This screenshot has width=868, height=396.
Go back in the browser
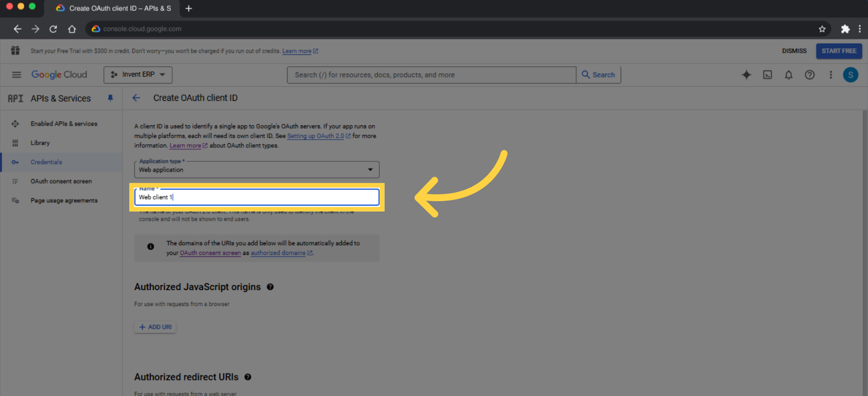point(17,29)
